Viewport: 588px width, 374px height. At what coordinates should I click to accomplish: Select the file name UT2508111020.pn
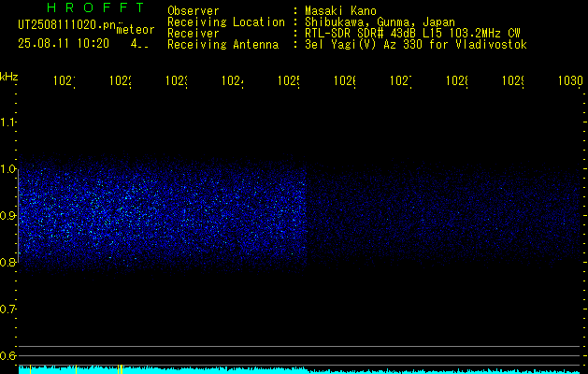67,25
